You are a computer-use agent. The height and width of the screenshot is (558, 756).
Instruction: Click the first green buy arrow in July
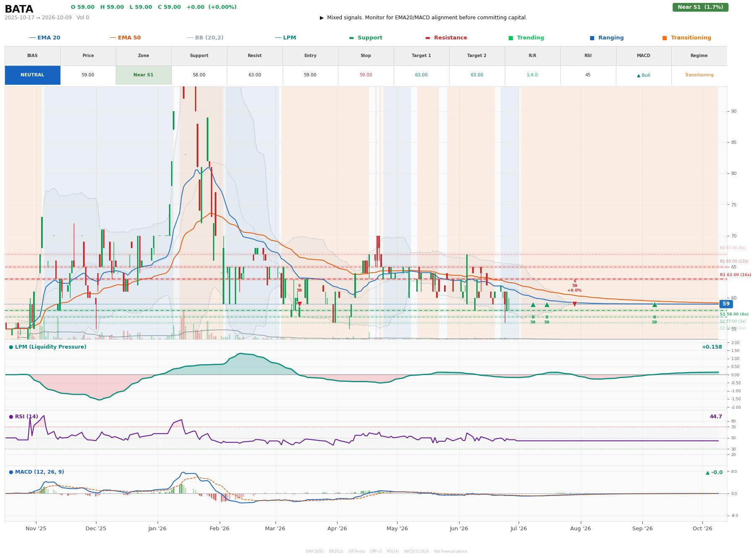[533, 305]
